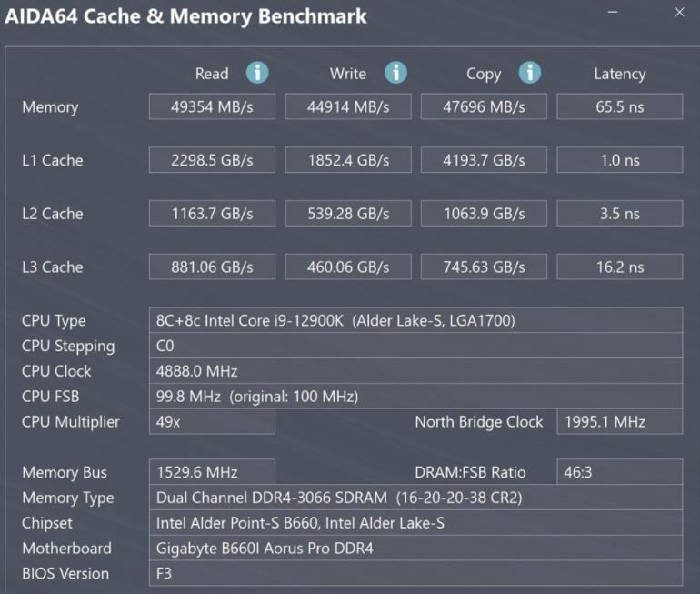Click the Memory Copy result 47696 MB/s

point(484,106)
